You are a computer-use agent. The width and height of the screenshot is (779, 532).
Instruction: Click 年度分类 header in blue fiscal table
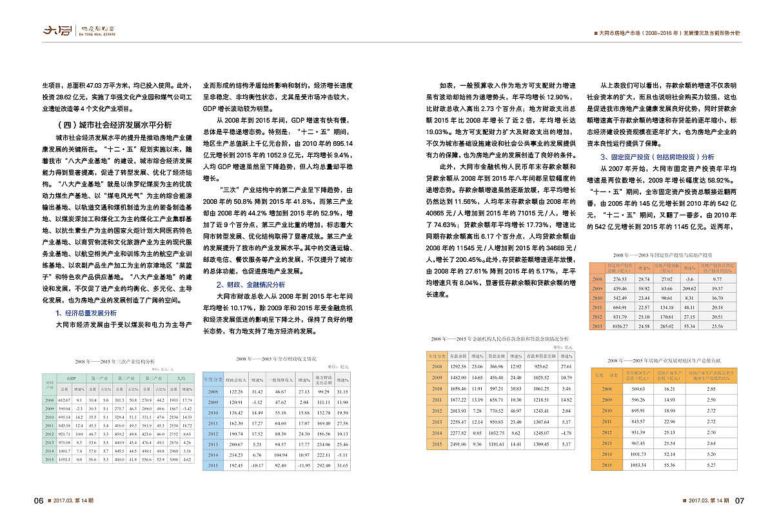coord(213,380)
